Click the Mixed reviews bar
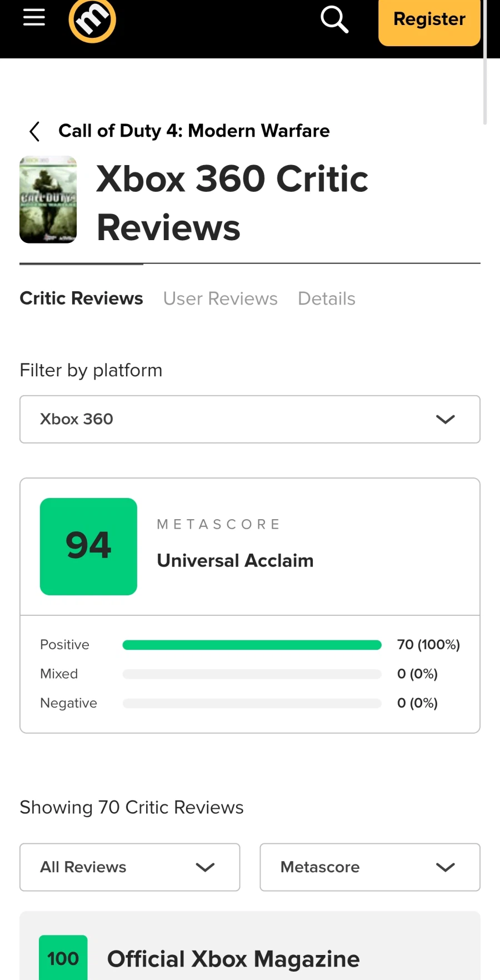500x980 pixels. point(252,674)
